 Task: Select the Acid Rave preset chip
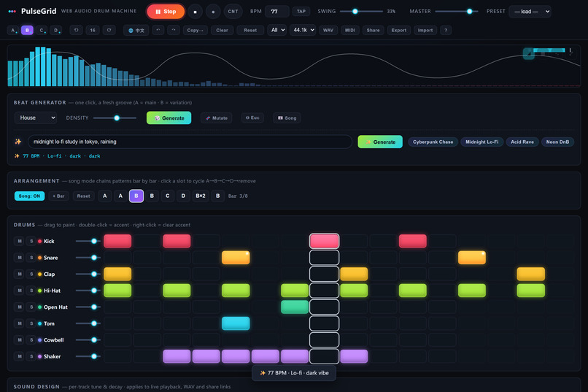coord(522,142)
